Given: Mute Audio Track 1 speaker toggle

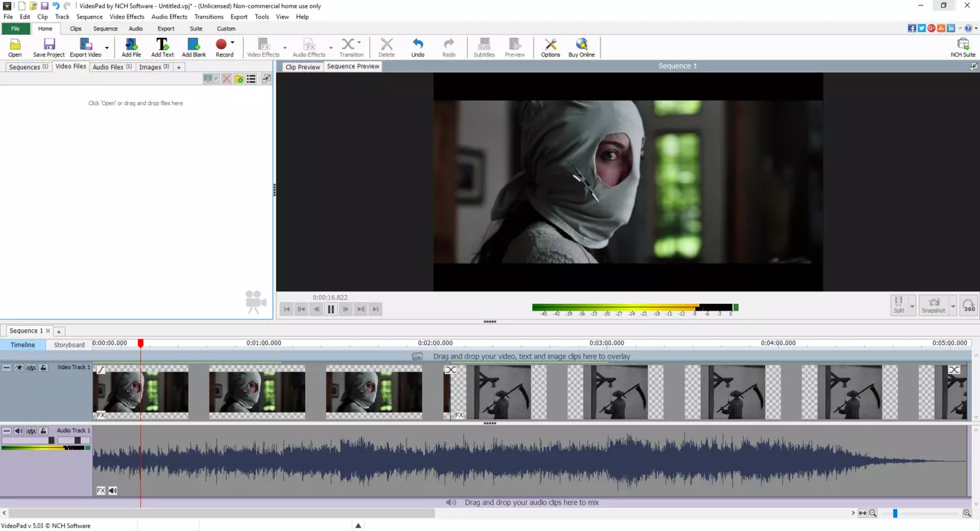Looking at the screenshot, I should [x=19, y=431].
